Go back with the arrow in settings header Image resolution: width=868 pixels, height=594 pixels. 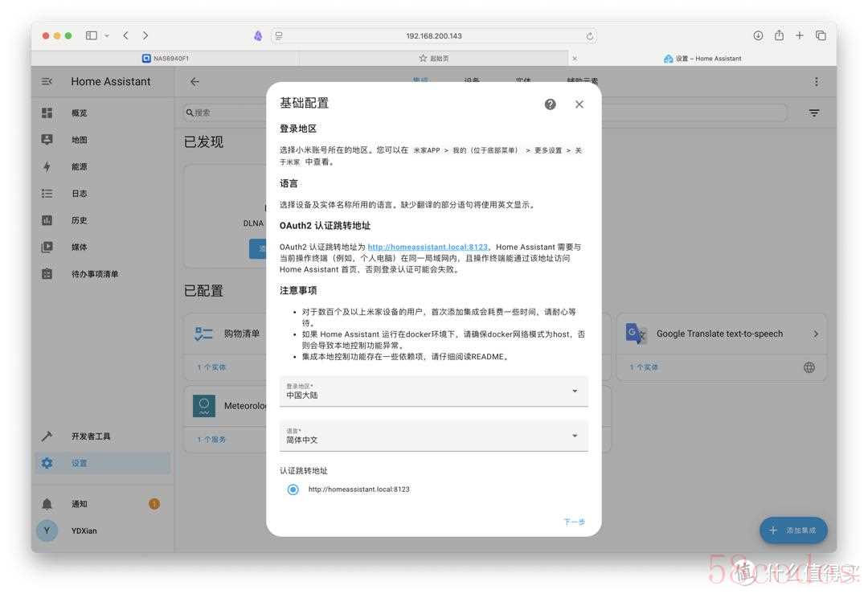pyautogui.click(x=194, y=81)
